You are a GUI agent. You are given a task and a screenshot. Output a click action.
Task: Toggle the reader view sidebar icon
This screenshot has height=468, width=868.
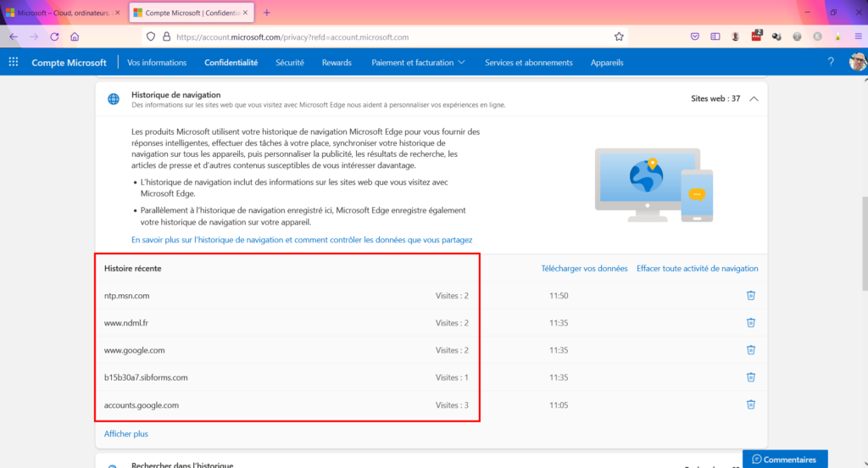click(x=715, y=36)
